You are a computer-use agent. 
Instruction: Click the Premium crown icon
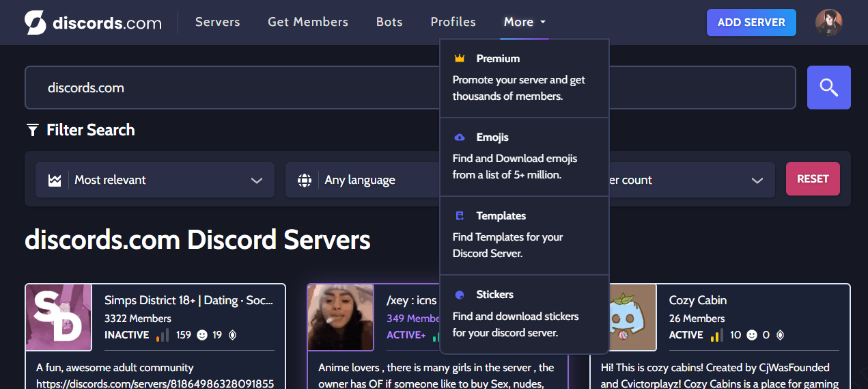pyautogui.click(x=460, y=59)
